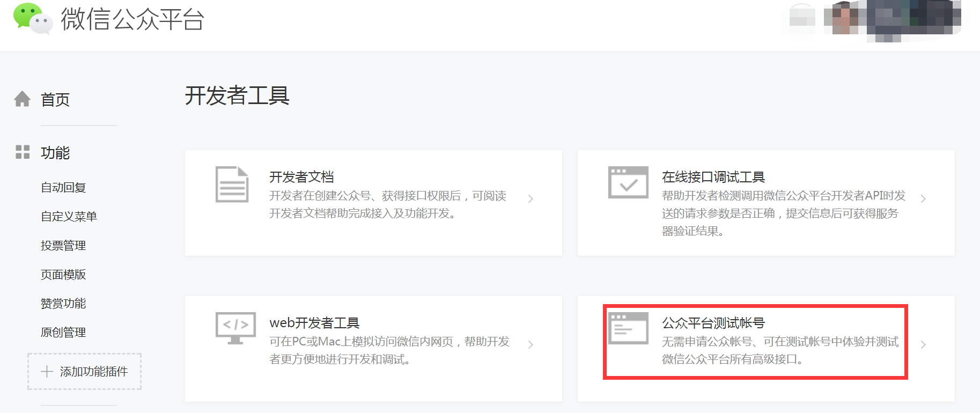Image resolution: width=980 pixels, height=413 pixels.
Task: Open the 开发者文档 card title
Action: 301,177
